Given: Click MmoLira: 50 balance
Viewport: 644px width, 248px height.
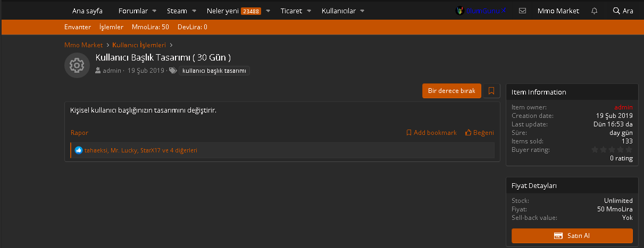Looking at the screenshot, I should [x=150, y=27].
